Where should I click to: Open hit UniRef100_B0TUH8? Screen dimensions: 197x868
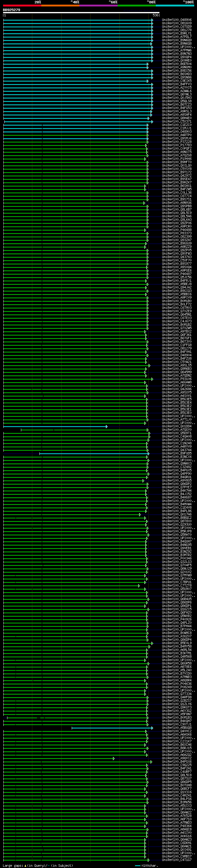(177, 785)
